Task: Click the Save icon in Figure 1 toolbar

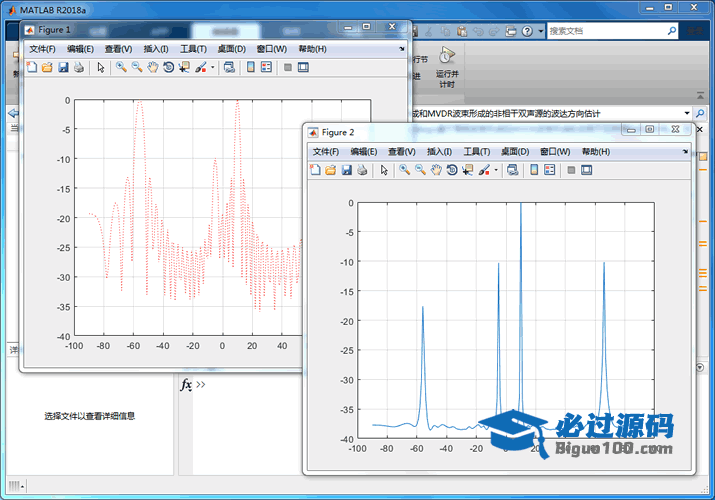Action: 63,68
